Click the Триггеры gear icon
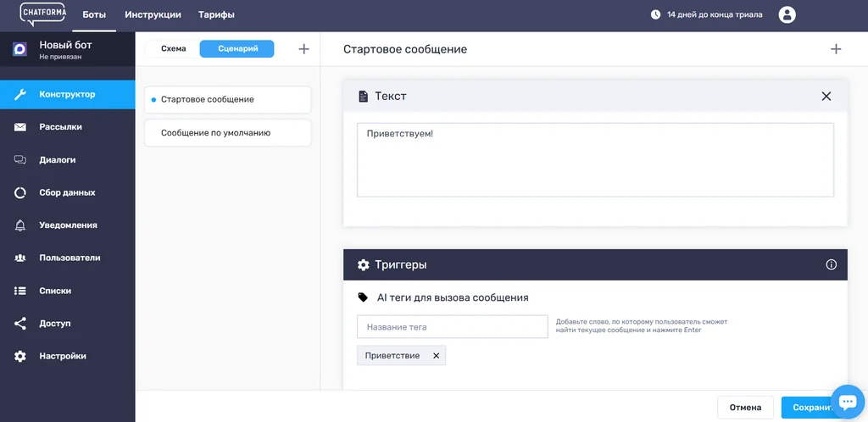The height and width of the screenshot is (422, 868). point(363,265)
